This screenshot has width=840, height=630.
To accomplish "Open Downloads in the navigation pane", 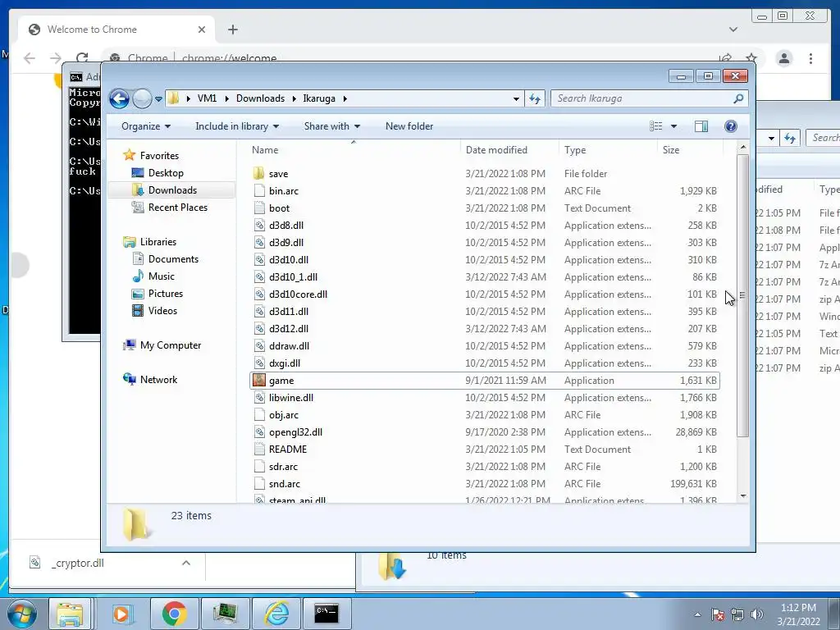I will [172, 190].
